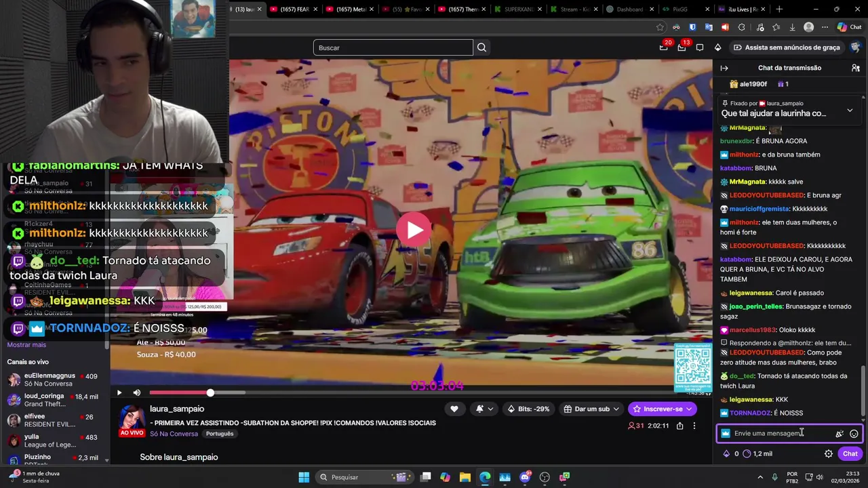Click the magnifier search button

coord(481,47)
